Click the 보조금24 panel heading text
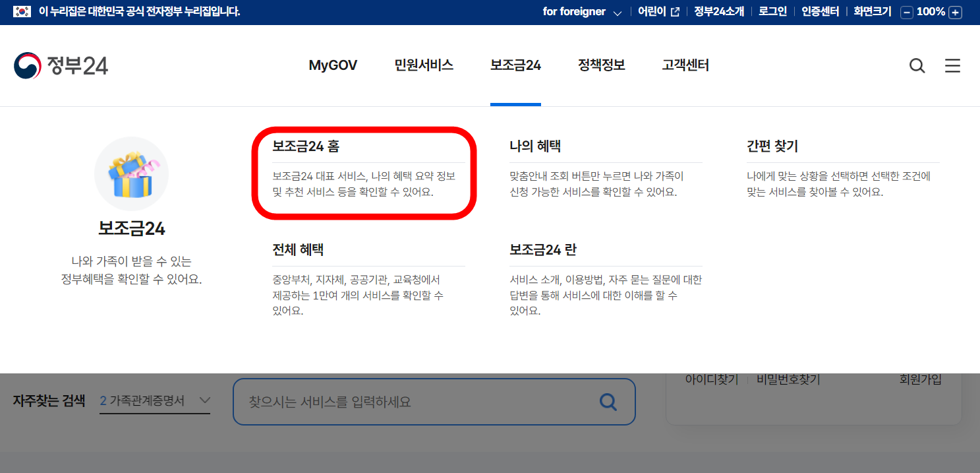This screenshot has height=473, width=980. (x=132, y=228)
